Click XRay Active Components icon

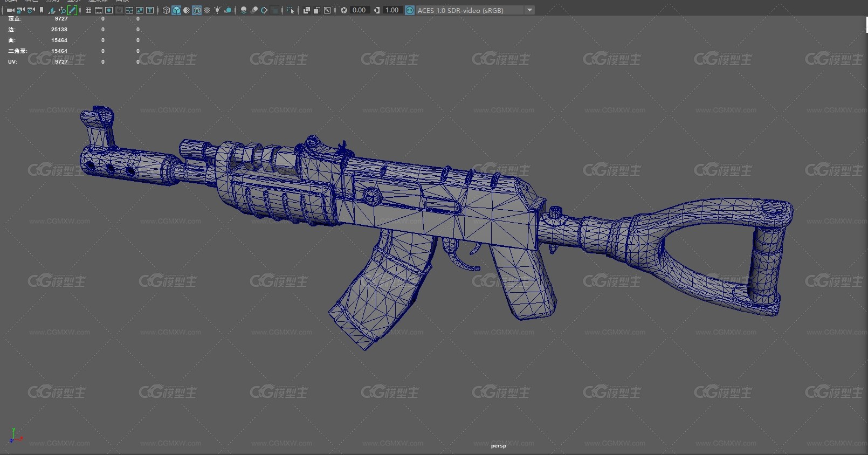pos(317,10)
